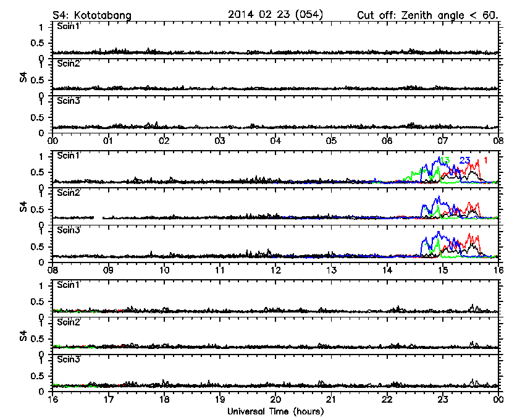Click the blue satellite label '23'
The height and width of the screenshot is (420, 525).
click(464, 161)
